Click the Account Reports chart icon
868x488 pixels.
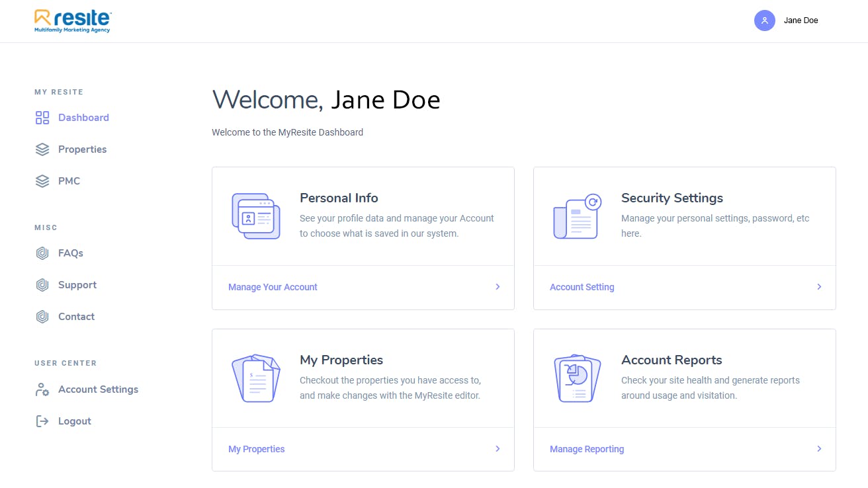tap(577, 378)
